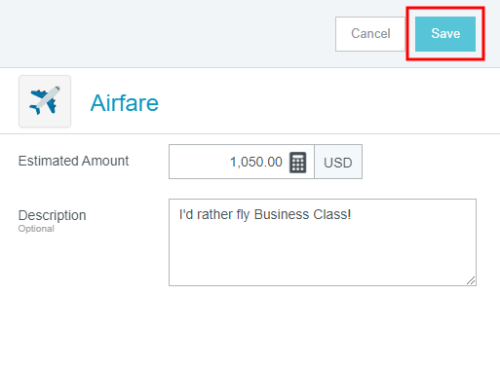This screenshot has width=500, height=368.
Task: Place cursor after 'Business Class!' text
Action: (352, 215)
